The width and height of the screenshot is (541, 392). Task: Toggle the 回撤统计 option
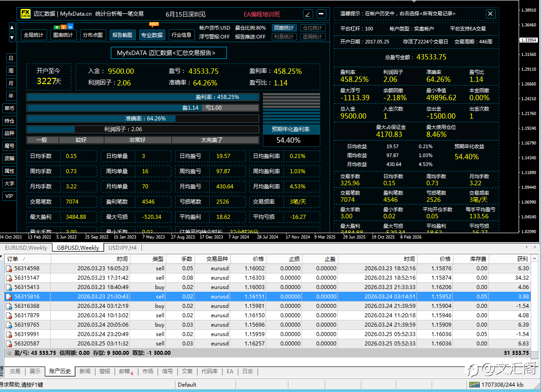point(283,28)
